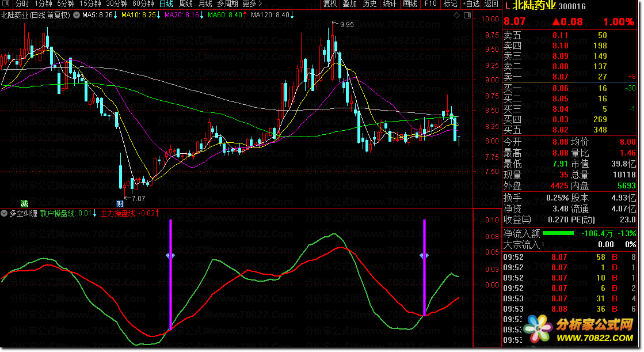The width and height of the screenshot is (644, 352).
Task: Expand the 更多 more periods menu
Action: pos(251,3)
